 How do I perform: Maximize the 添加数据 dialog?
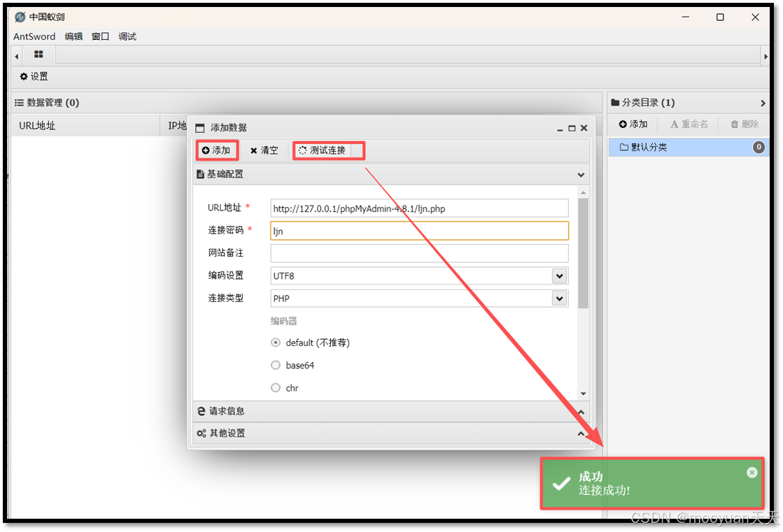pyautogui.click(x=572, y=128)
